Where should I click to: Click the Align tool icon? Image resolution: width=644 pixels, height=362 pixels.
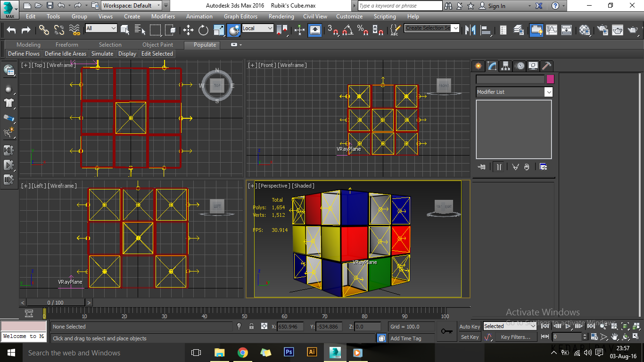[486, 30]
